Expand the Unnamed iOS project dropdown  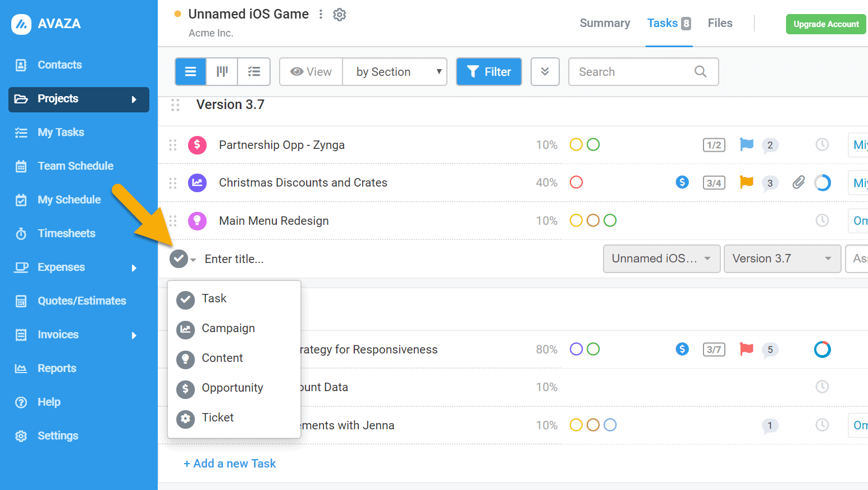point(661,258)
